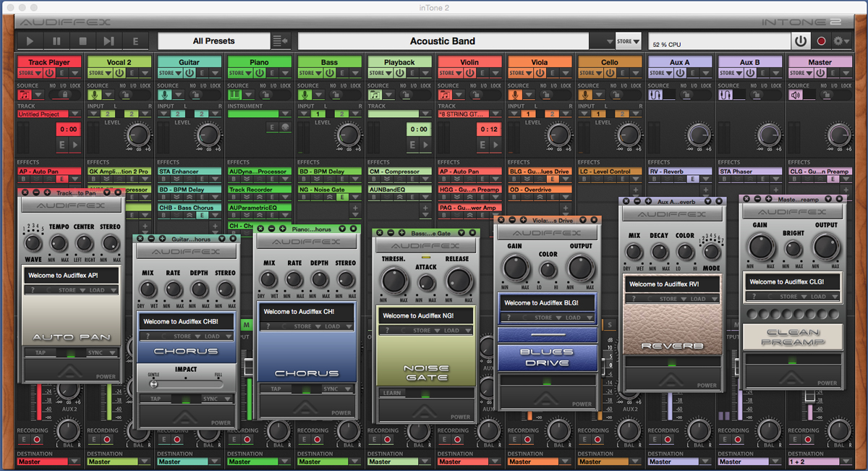Click the STA Enhancer effect on Guitar

click(189, 171)
